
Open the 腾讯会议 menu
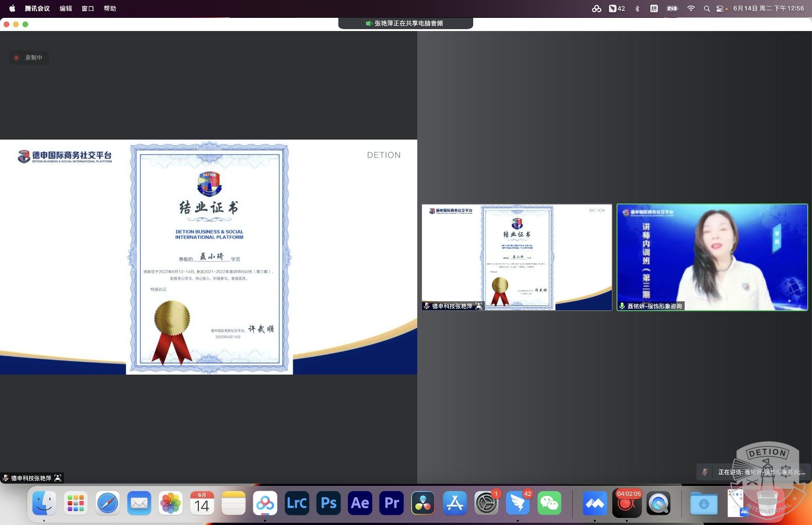coord(37,8)
